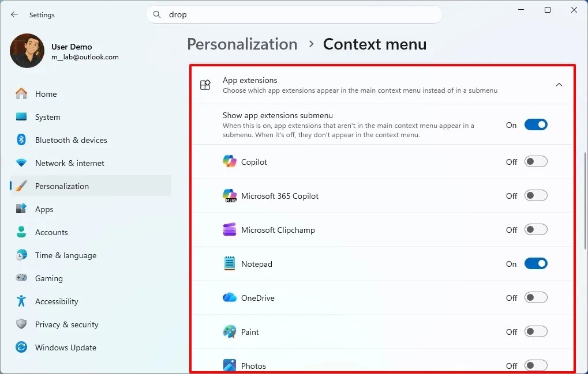This screenshot has height=374, width=588.
Task: Click the m__lab@outlook.com account email
Action: tap(85, 57)
